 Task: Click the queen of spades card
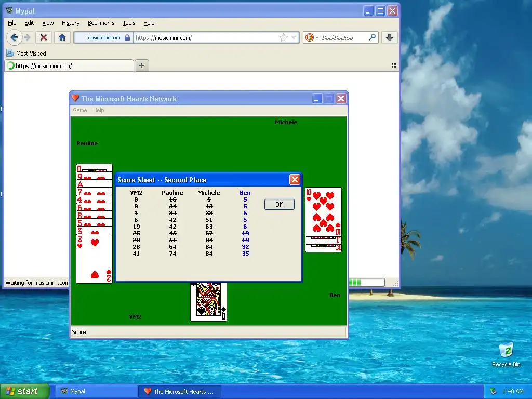point(208,302)
